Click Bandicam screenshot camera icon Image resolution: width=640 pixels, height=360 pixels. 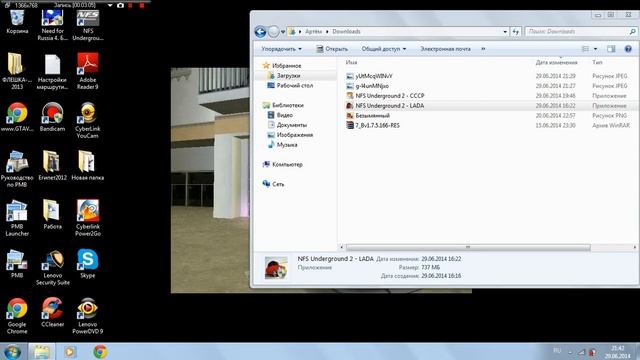[120, 5]
